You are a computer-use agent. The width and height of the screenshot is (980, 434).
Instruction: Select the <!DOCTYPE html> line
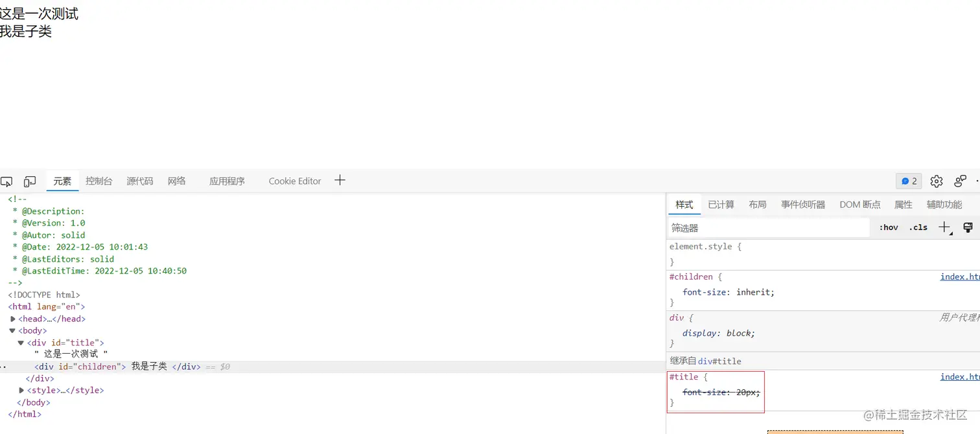click(44, 295)
